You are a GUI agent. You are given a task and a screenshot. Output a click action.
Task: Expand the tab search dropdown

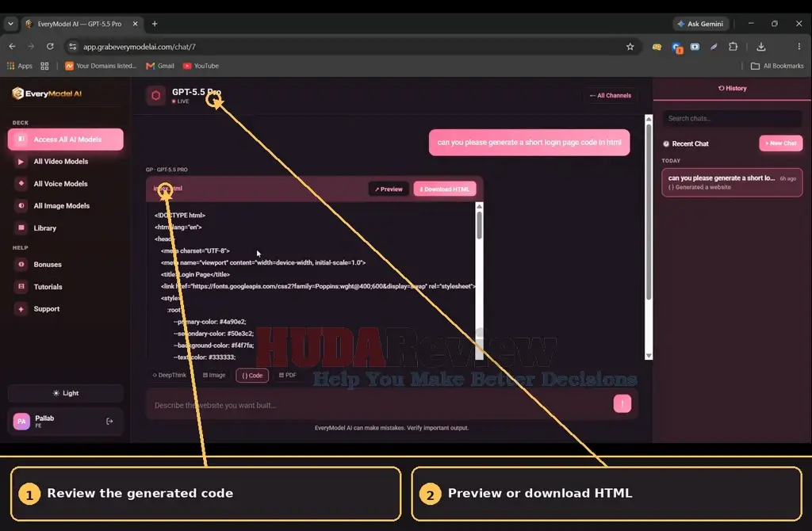tap(10, 24)
